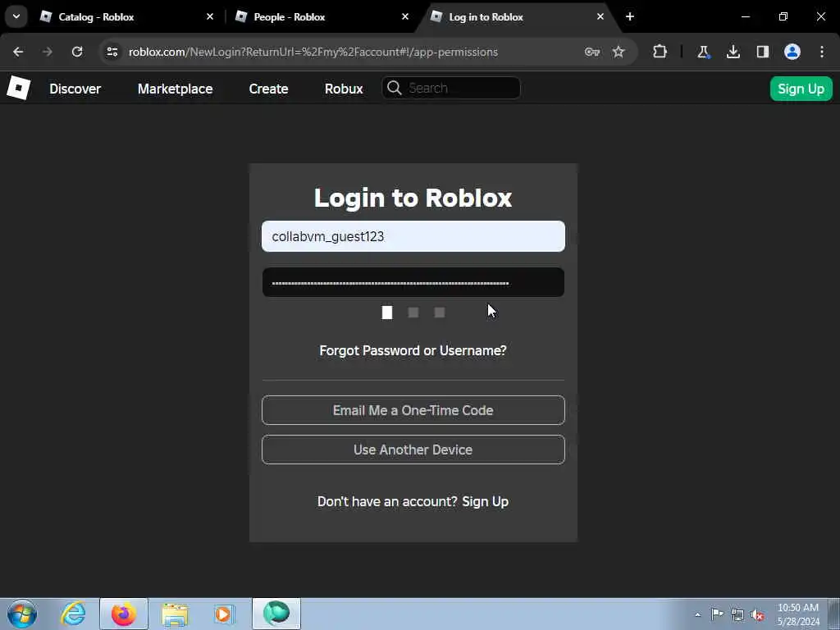This screenshot has width=840, height=630.
Task: Close the Catalog - Roblox tab
Action: (210, 16)
